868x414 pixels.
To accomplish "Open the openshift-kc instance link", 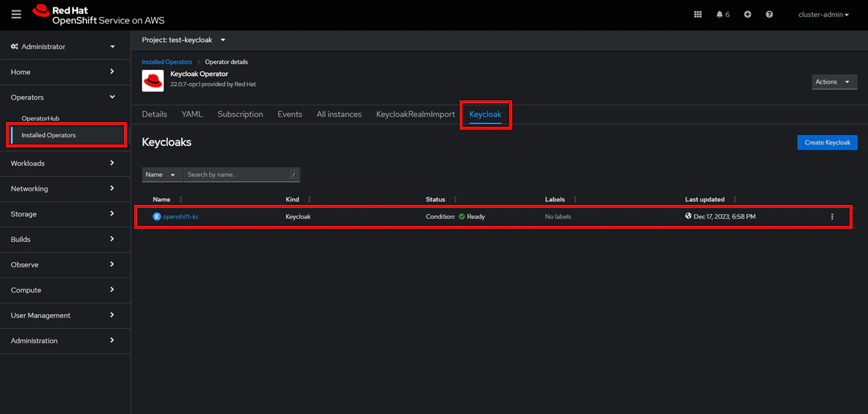I will pyautogui.click(x=180, y=217).
